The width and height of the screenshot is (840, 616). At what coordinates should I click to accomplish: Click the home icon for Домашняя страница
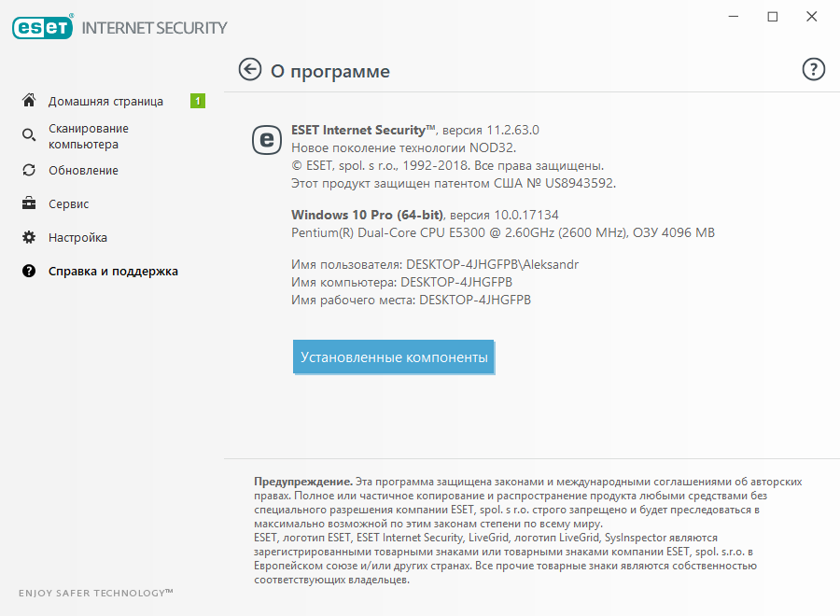pyautogui.click(x=29, y=100)
